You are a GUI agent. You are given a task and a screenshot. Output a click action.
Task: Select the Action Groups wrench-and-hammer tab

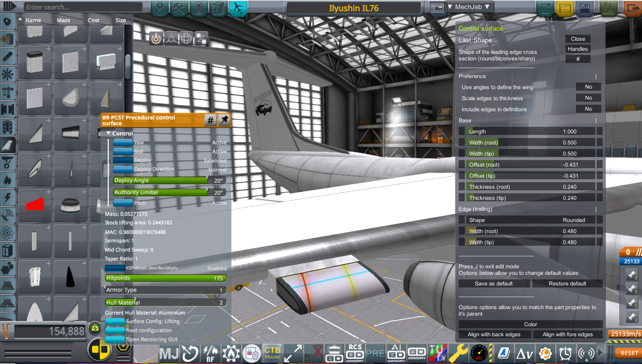coord(179,8)
